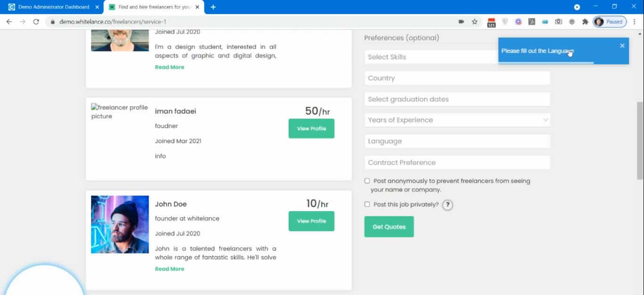Screen dimensions: 644x295
Task: Click the gray round face extension icon
Action: point(572,22)
